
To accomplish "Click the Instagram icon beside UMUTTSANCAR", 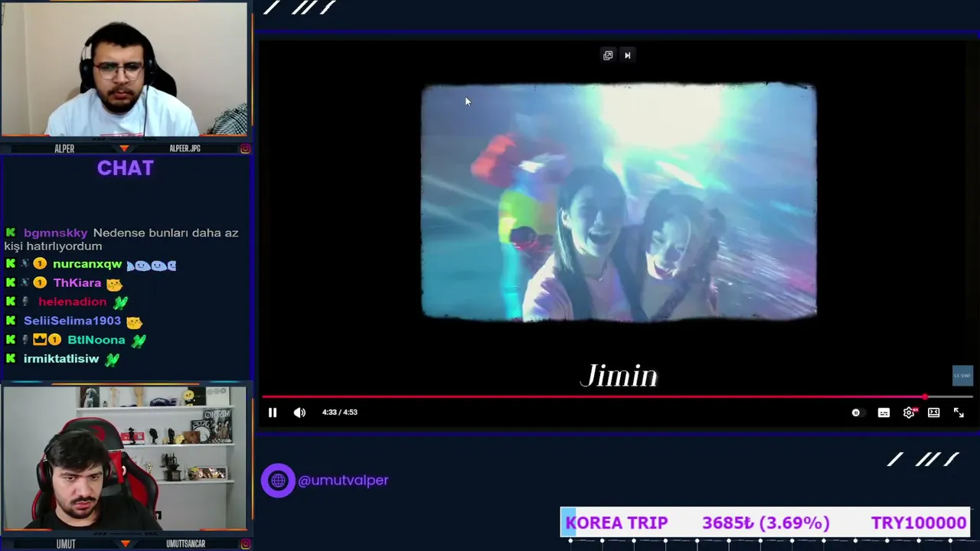I will click(x=245, y=544).
